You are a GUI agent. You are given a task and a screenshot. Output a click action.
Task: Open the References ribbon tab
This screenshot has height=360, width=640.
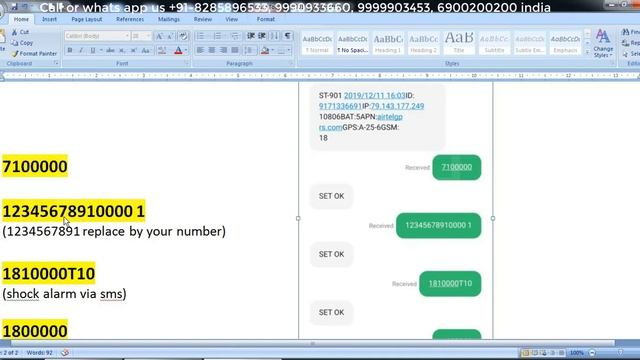[130, 19]
